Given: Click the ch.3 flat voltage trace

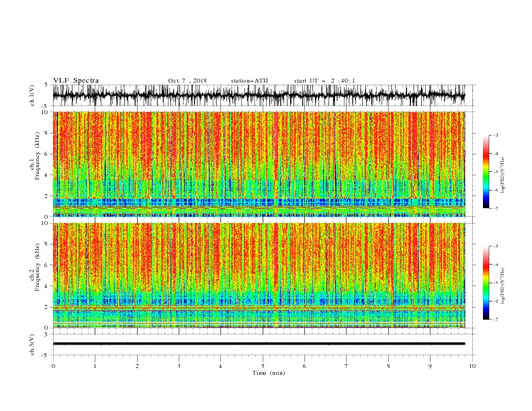Looking at the screenshot, I should (x=259, y=344).
